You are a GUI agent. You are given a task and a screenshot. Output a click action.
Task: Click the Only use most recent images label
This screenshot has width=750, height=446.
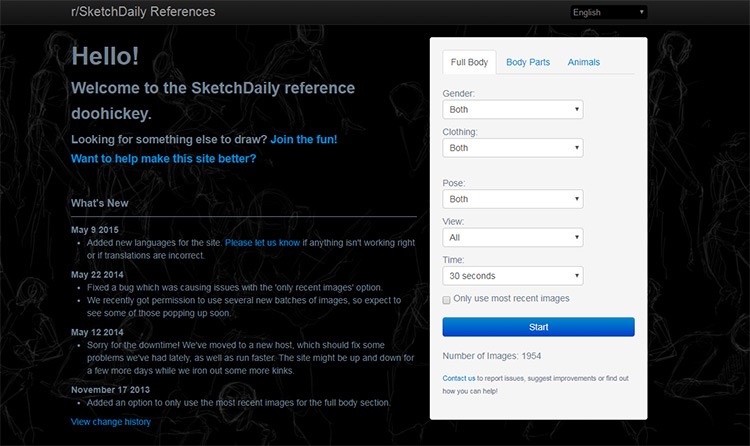click(511, 299)
